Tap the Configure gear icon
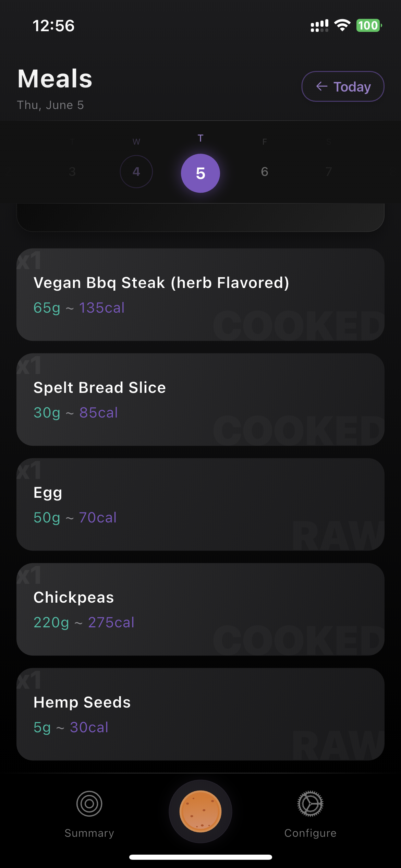 tap(310, 804)
